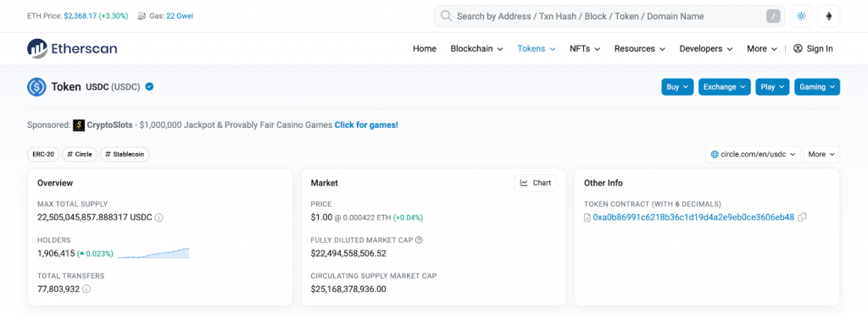Click the Etherscan logo
This screenshot has height=314, width=868.
click(72, 48)
